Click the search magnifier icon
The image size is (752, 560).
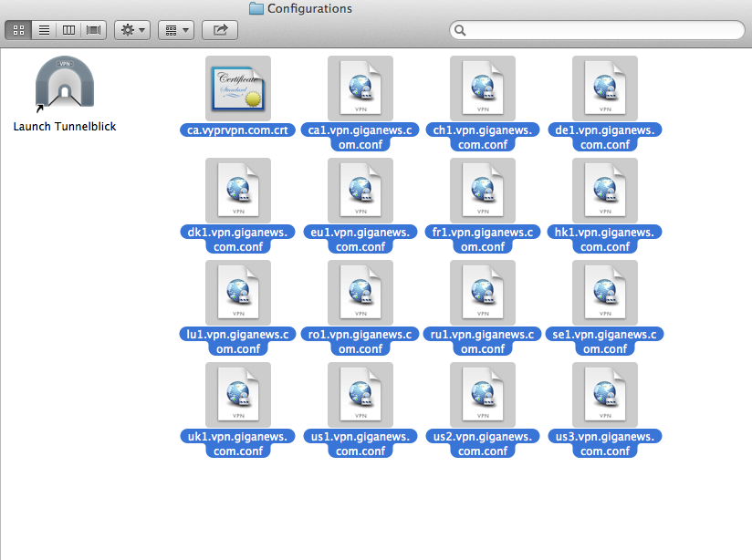pos(460,30)
